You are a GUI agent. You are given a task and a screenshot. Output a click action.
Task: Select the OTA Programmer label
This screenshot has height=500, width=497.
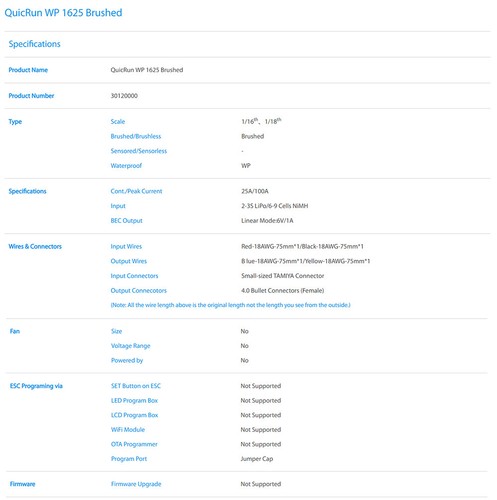coord(134,444)
